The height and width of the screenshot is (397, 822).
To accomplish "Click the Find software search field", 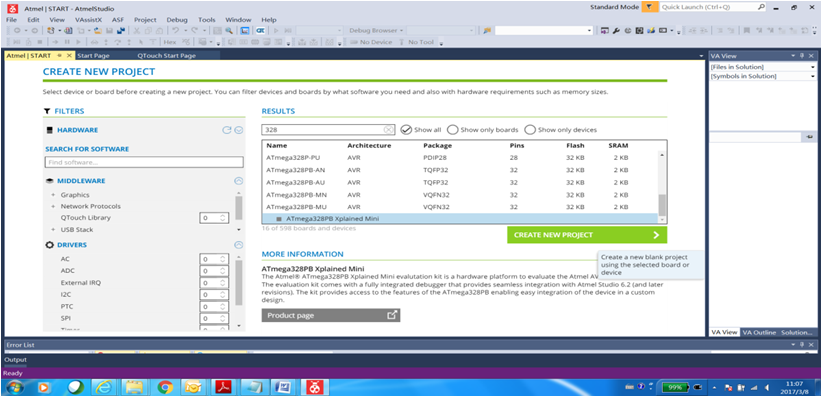I will click(144, 162).
